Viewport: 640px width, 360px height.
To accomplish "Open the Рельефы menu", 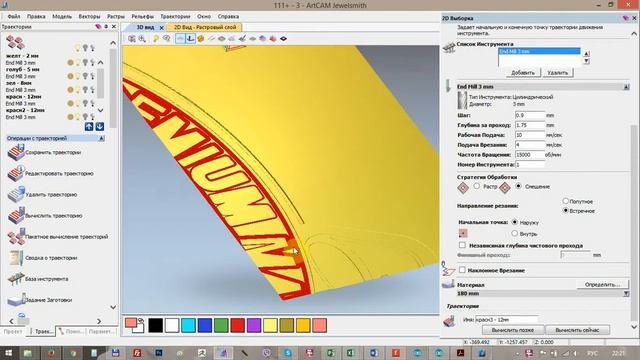I will pyautogui.click(x=142, y=16).
